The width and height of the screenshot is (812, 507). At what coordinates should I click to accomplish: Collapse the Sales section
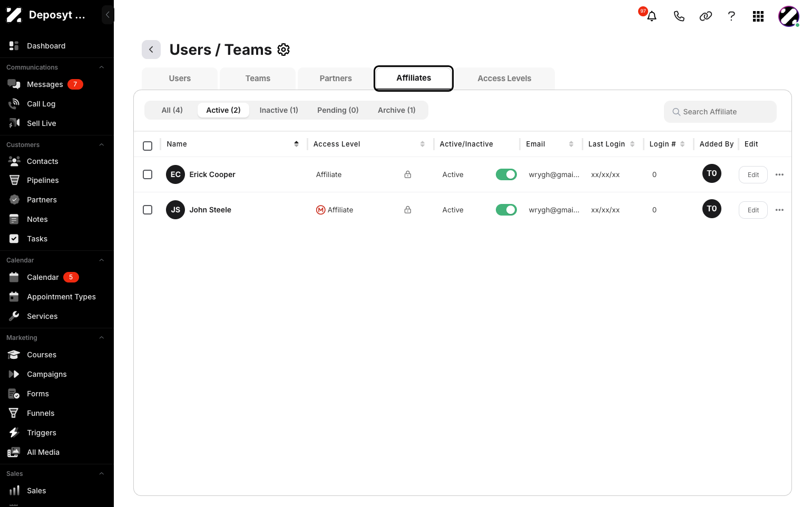(x=102, y=474)
